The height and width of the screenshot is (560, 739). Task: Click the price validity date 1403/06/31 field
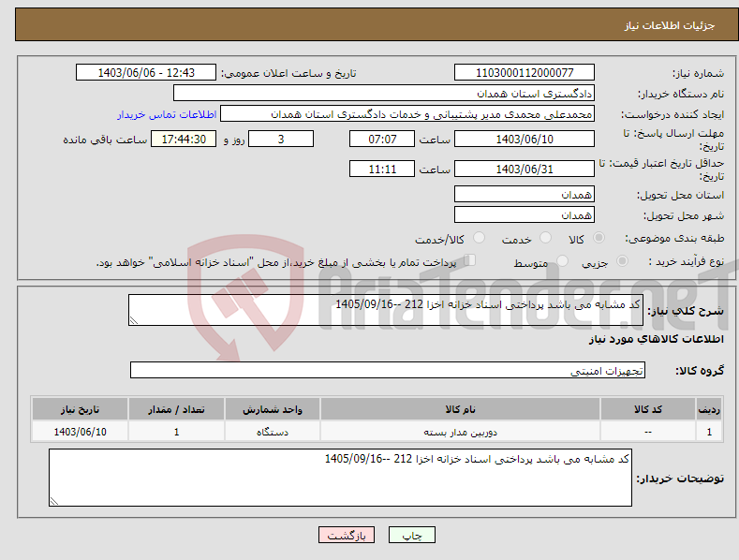tap(525, 169)
